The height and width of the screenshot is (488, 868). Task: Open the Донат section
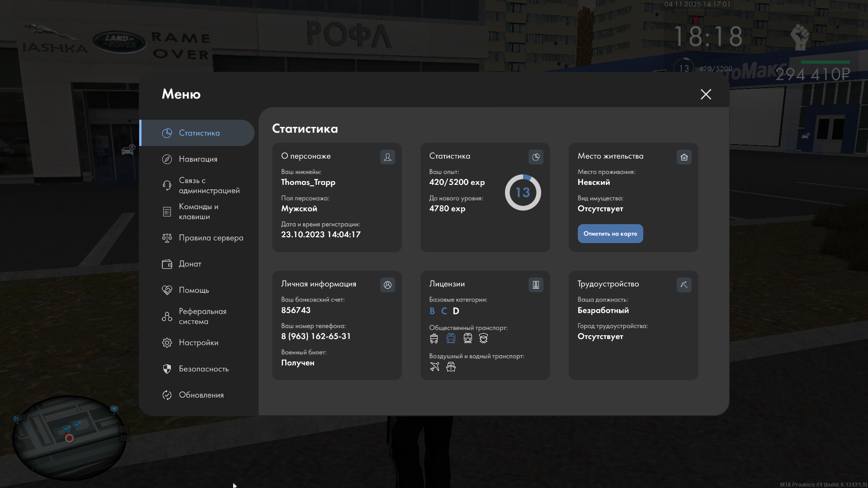(x=190, y=264)
